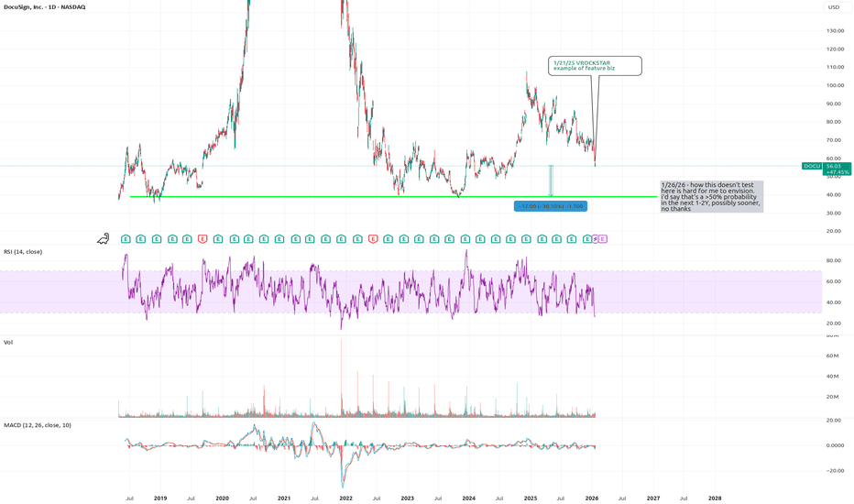The height and width of the screenshot is (504, 854).
Task: Click the second red earnings marker
Action: click(373, 239)
